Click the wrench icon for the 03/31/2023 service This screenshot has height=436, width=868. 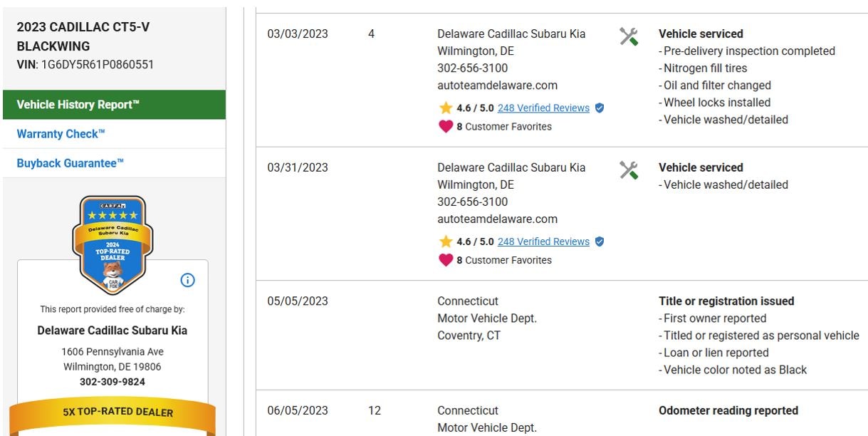(628, 170)
